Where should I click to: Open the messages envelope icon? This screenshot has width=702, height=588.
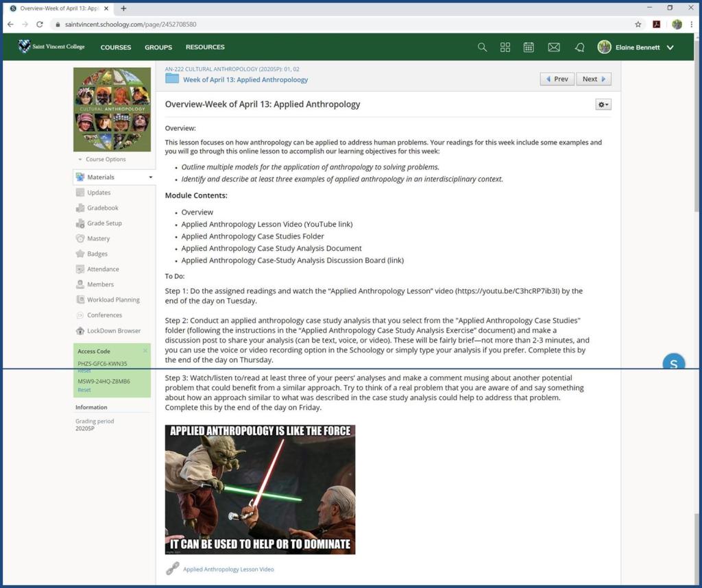coord(554,47)
